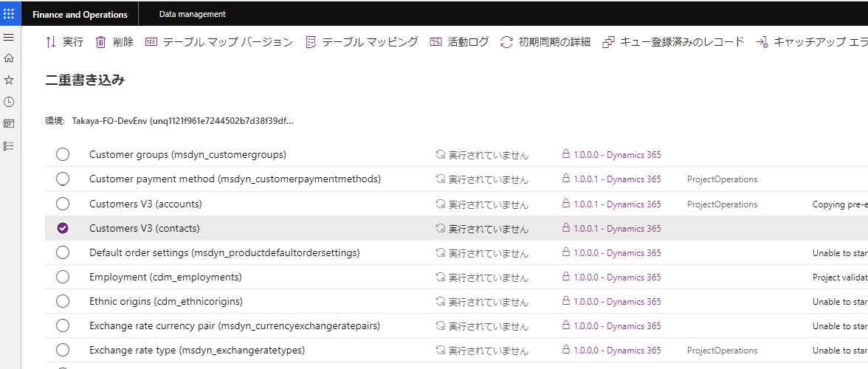This screenshot has width=868, height=369.
Task: Click the Data management header label
Action: (x=192, y=14)
